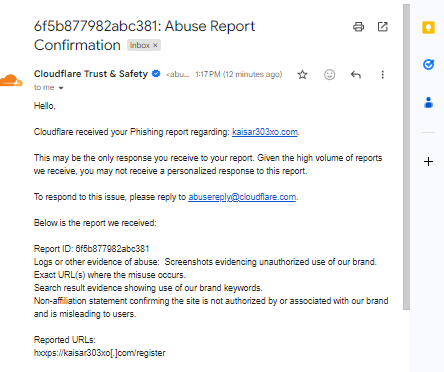The width and height of the screenshot is (444, 372).
Task: Click the Inbox label chip
Action: (144, 45)
